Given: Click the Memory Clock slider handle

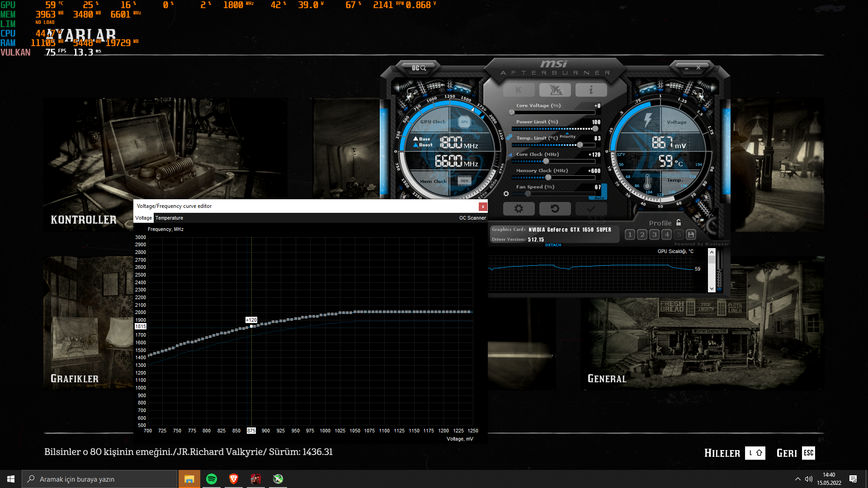Looking at the screenshot, I should [x=548, y=178].
